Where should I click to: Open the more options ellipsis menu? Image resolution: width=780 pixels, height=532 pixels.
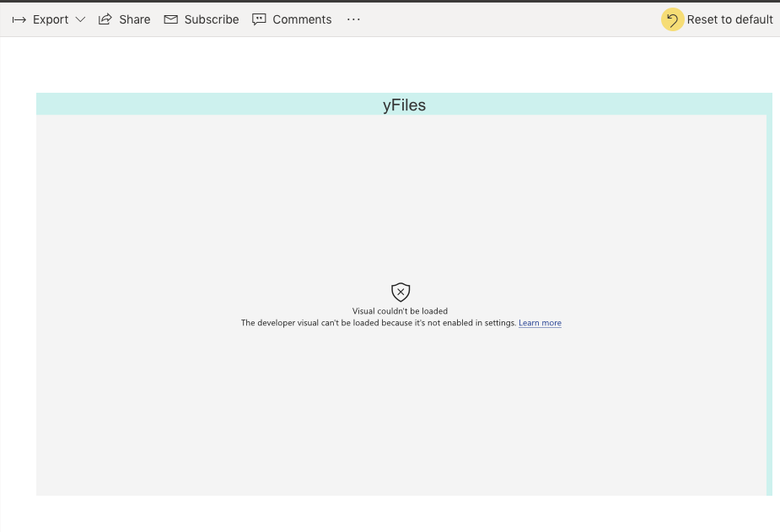pyautogui.click(x=353, y=19)
